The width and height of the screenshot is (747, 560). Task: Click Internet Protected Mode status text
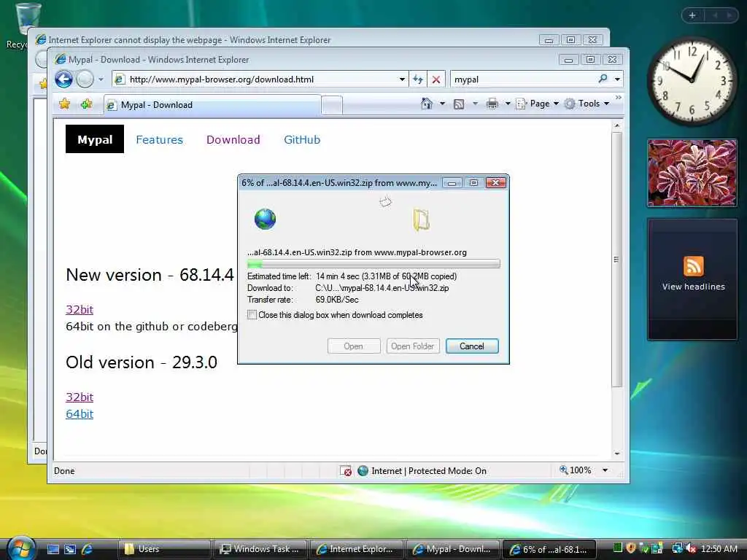click(429, 471)
